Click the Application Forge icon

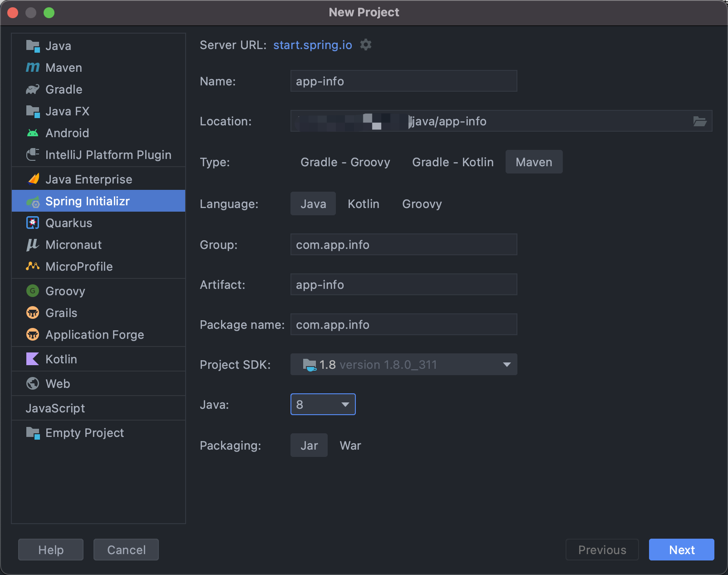[x=33, y=335]
